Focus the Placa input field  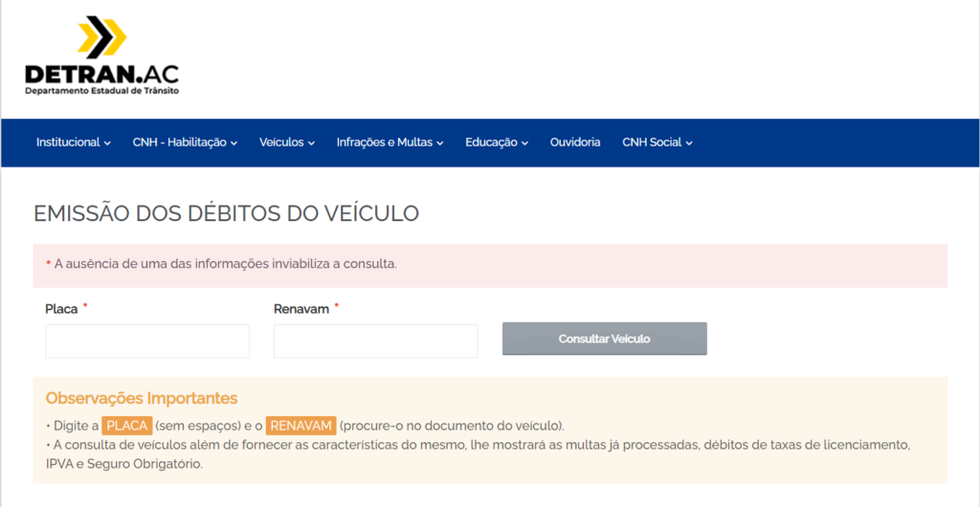(x=147, y=341)
